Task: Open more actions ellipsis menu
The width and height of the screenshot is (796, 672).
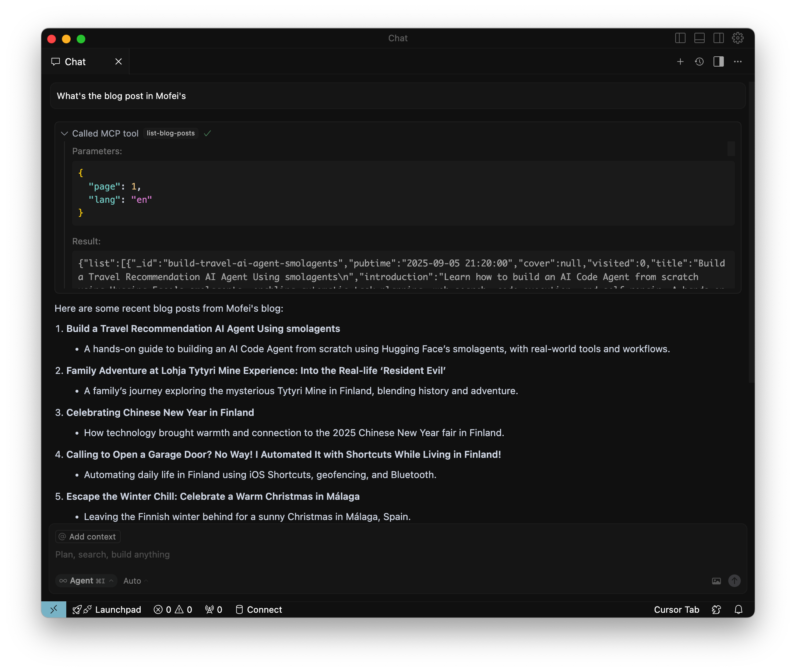Action: point(738,62)
